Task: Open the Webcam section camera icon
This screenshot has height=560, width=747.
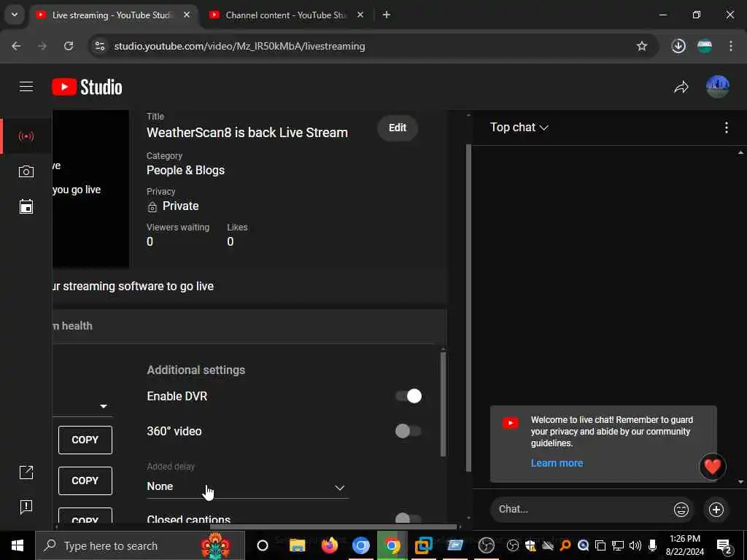Action: (26, 171)
